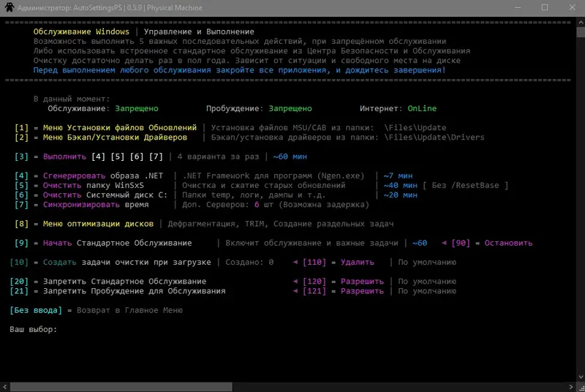This screenshot has height=392, width=585.
Task: Click option [5] 'Очистить папку WinSxS'
Action: click(x=79, y=185)
